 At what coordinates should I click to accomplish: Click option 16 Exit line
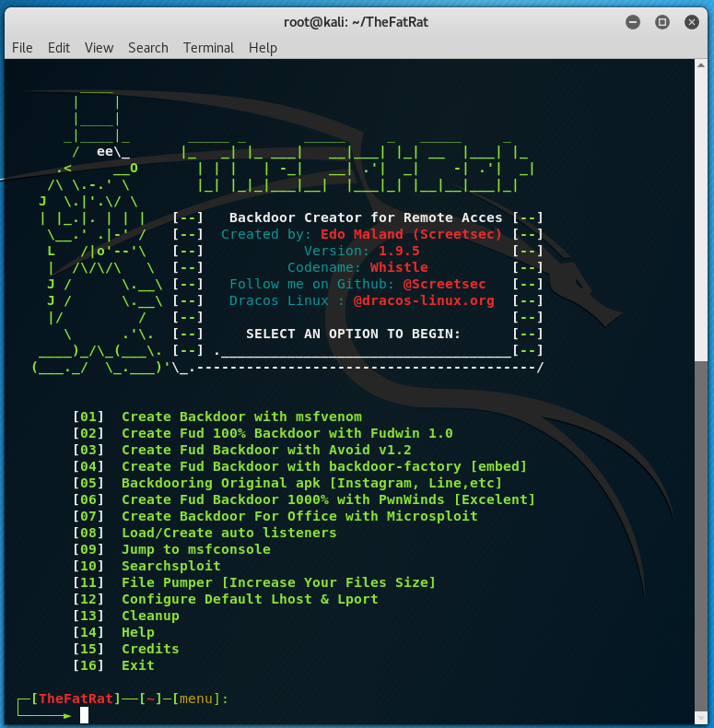click(x=137, y=665)
